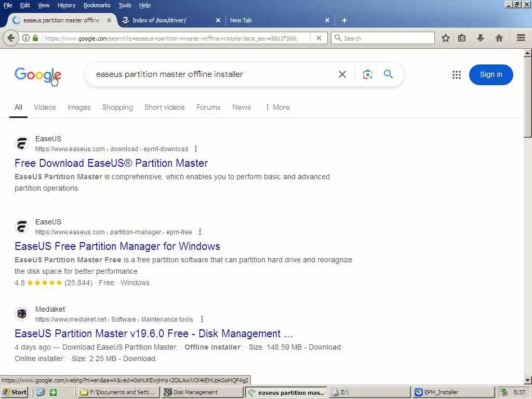Select the News search filter

pyautogui.click(x=242, y=107)
